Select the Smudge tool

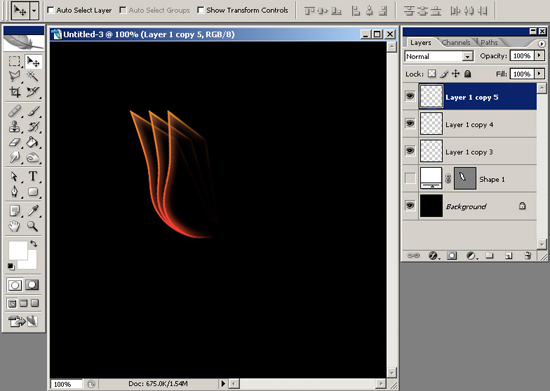coord(15,157)
